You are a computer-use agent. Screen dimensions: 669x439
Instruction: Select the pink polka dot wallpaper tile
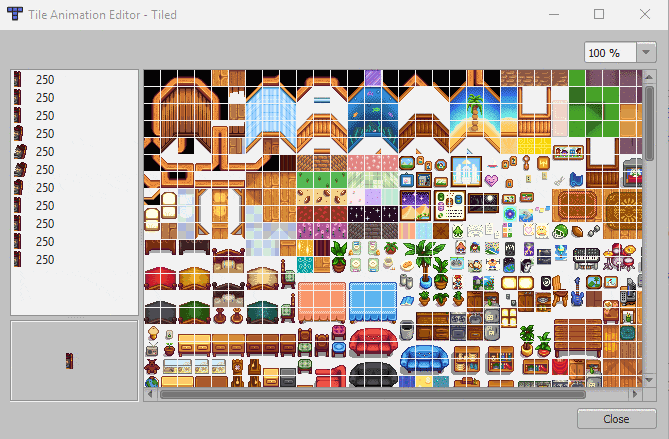tap(373, 163)
